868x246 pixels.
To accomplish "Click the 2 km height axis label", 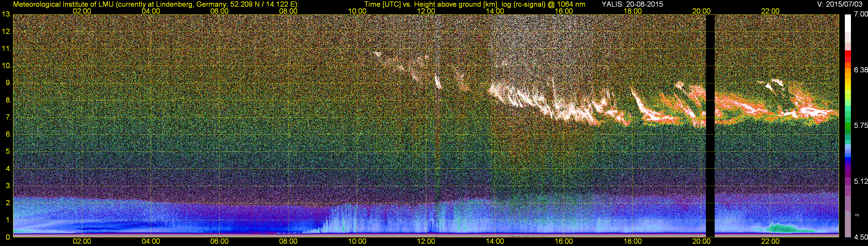I will coord(8,203).
